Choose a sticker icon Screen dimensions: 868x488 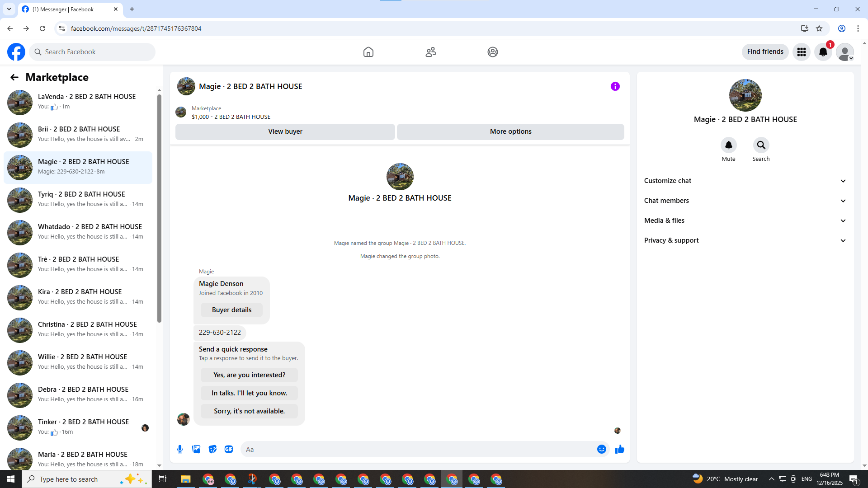click(212, 449)
